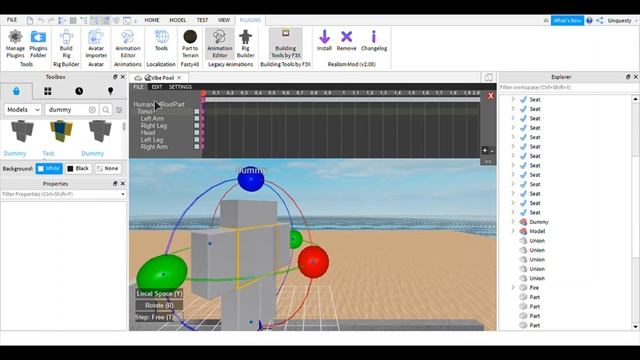
Task: Click the Undo arrow
Action: (x=40, y=20)
